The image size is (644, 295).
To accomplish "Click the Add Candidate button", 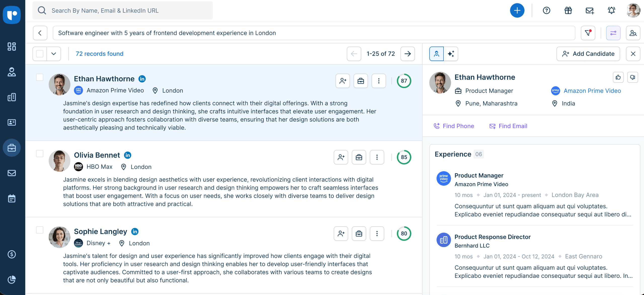I will click(588, 54).
